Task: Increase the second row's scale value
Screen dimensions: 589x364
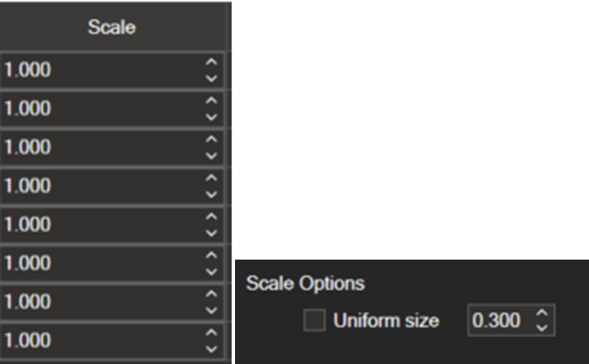Action: (x=212, y=101)
